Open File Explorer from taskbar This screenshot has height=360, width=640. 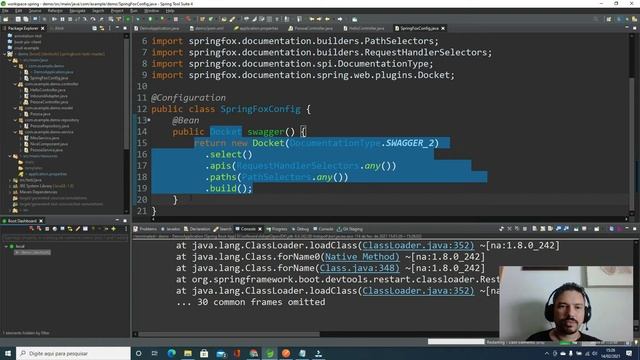click(188, 353)
